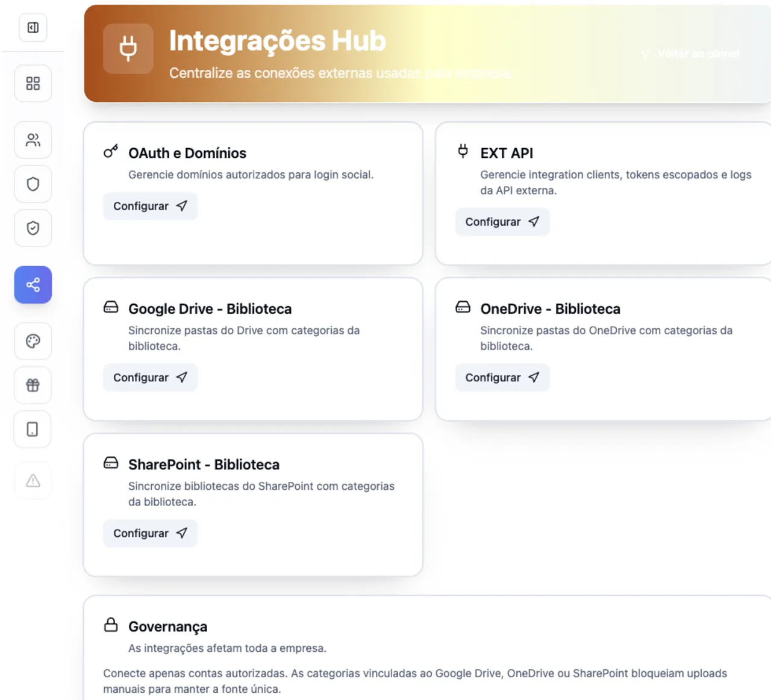771x700 pixels.
Task: Configure the EXT API integration
Action: 502,222
